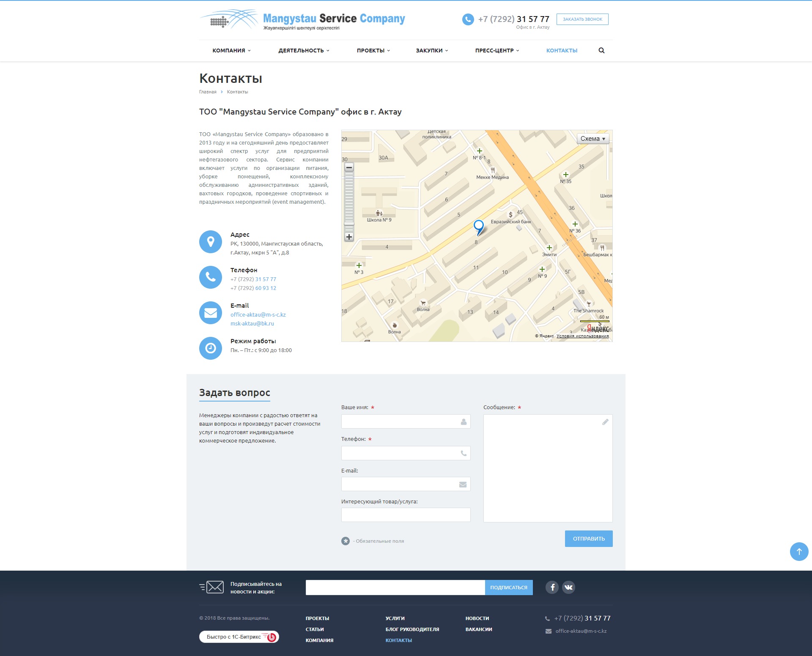The width and height of the screenshot is (812, 656).
Task: Open the Контакты menu item
Action: (x=562, y=50)
